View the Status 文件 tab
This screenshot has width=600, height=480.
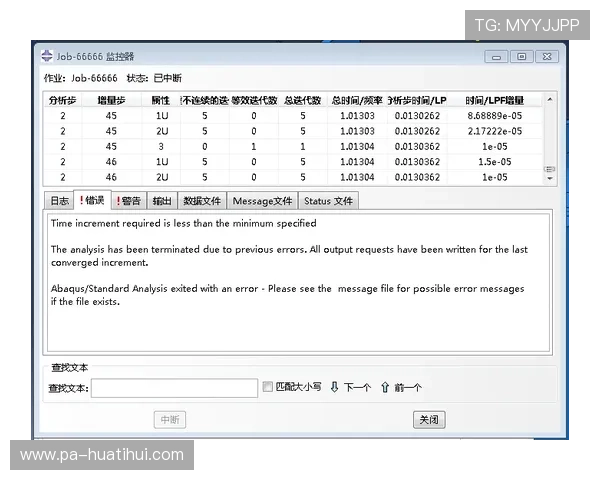pos(328,201)
